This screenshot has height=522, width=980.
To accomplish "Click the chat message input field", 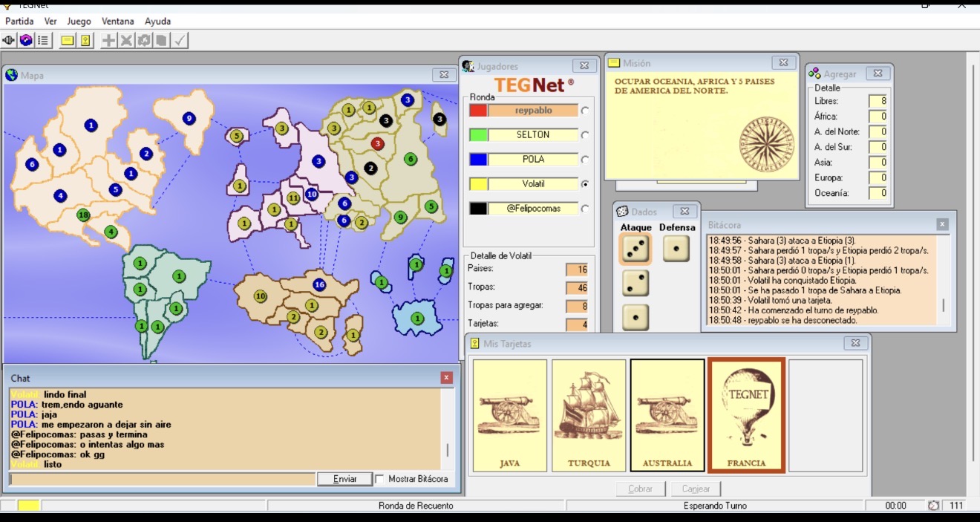I will pyautogui.click(x=162, y=479).
